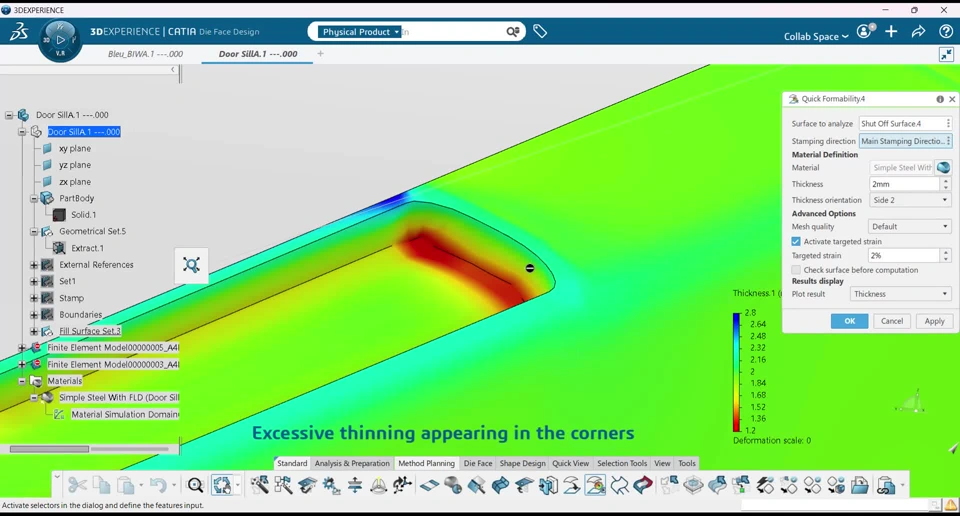This screenshot has width=960, height=516.
Task: Expand the Stamp tree node
Action: (x=34, y=298)
